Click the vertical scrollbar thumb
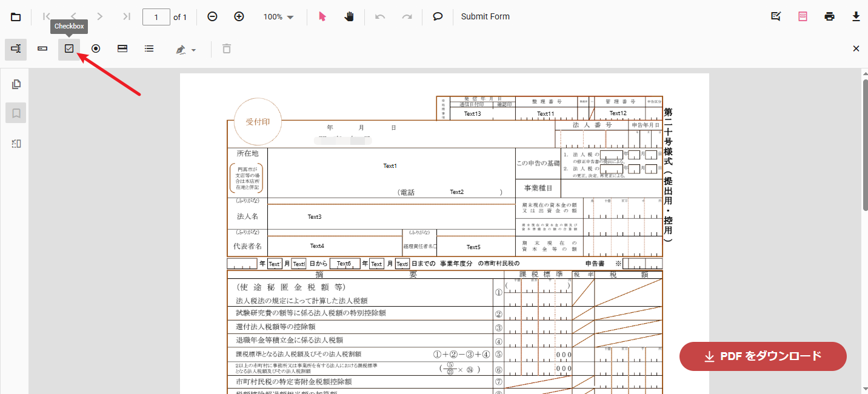The width and height of the screenshot is (868, 394). click(x=865, y=145)
